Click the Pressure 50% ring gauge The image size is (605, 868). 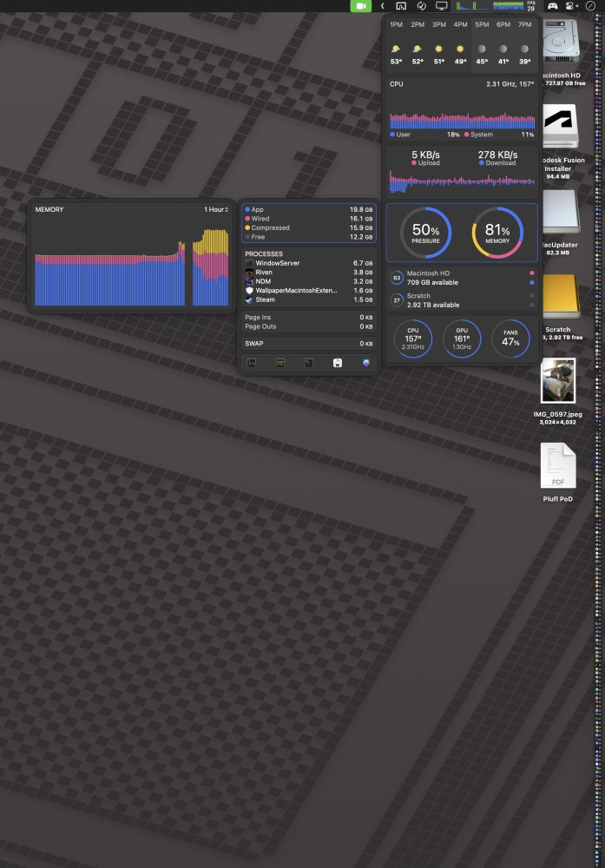425,233
